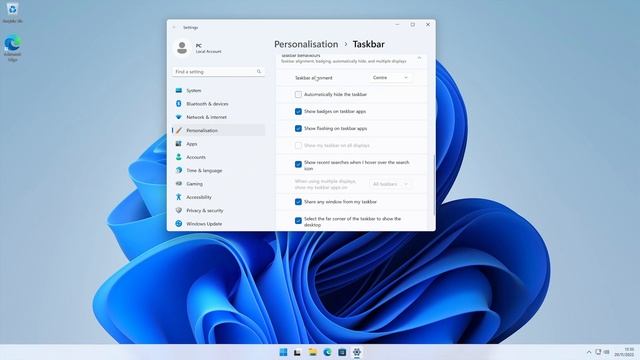Open File Explorer from the taskbar

pyautogui.click(x=313, y=352)
